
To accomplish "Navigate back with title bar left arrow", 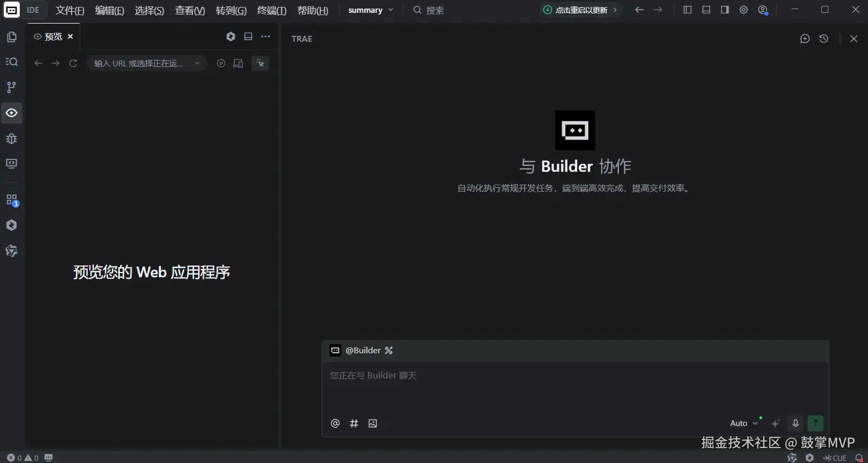I will coord(639,10).
